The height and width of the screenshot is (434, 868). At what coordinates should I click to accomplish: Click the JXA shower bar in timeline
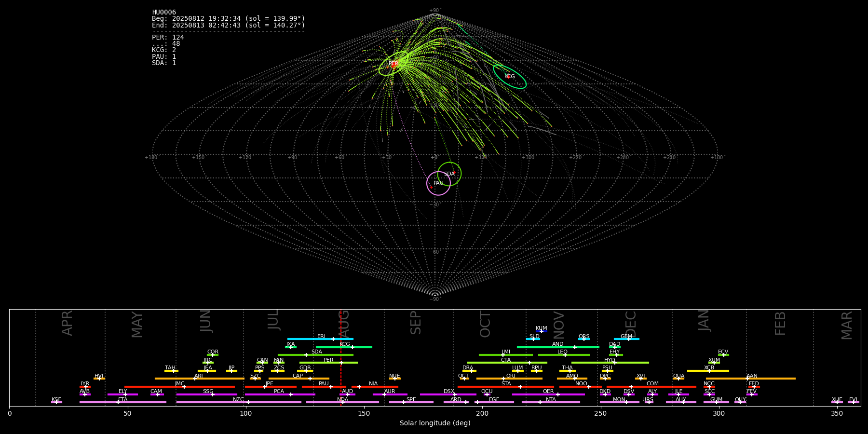(x=290, y=347)
